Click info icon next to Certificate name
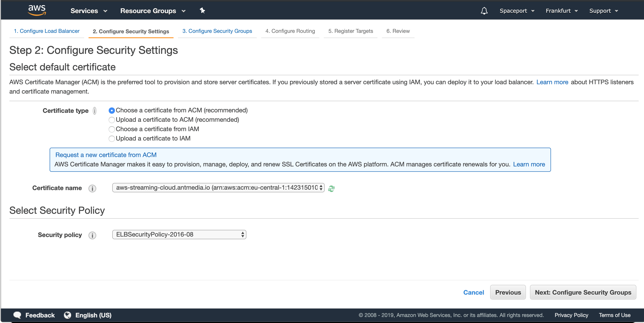Screen dimensions: 644x323 tap(92, 188)
